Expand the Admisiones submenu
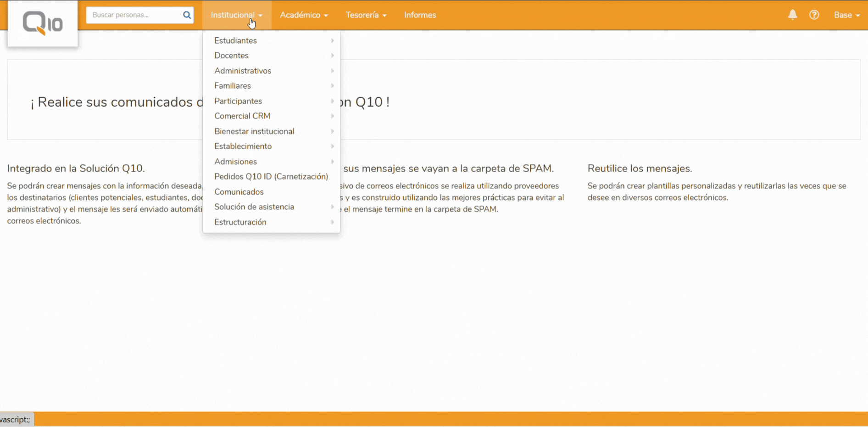The width and height of the screenshot is (868, 427). point(235,161)
